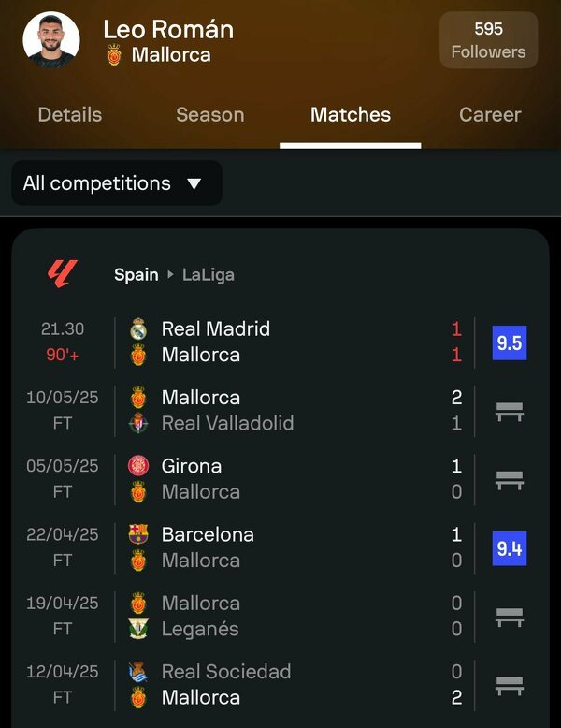The image size is (561, 728).
Task: Open Leo Román's profile photo
Action: point(50,40)
